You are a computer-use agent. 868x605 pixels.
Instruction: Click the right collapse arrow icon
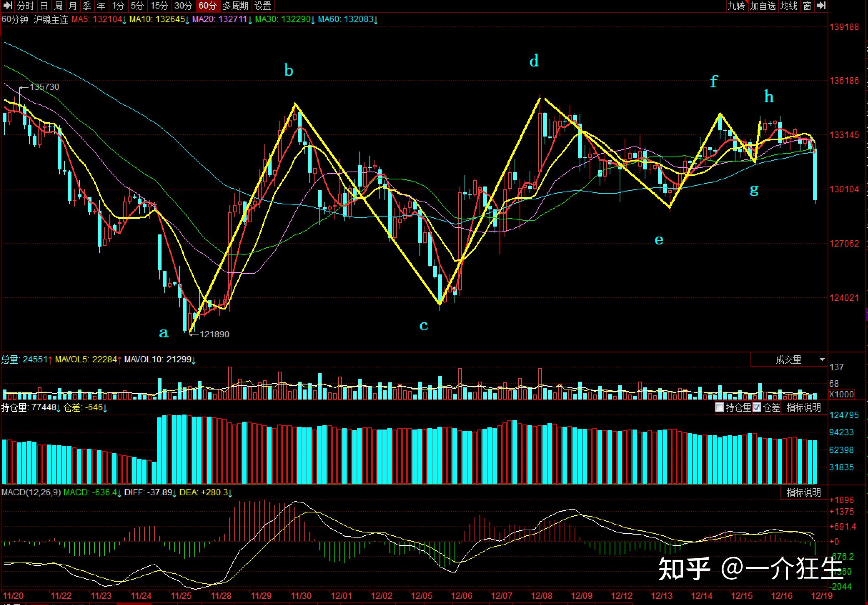[x=821, y=5]
